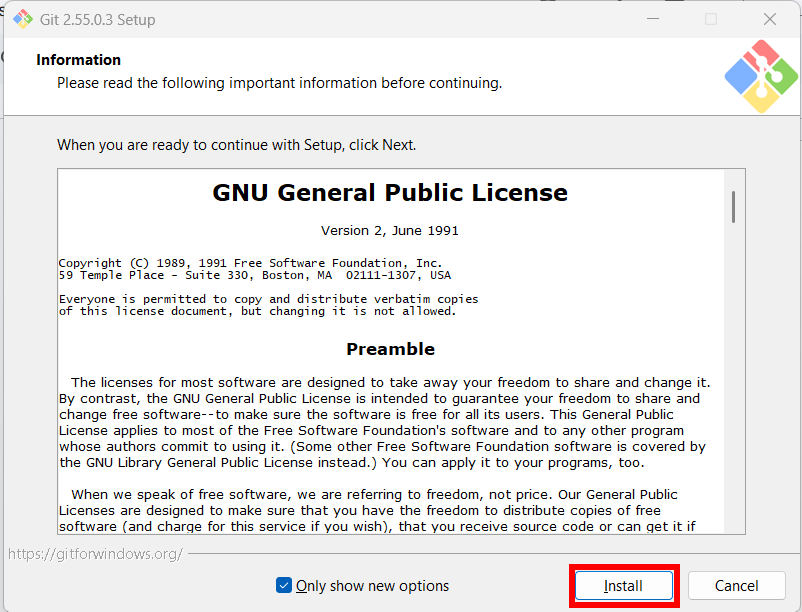Open the gitforwindows.org link
This screenshot has height=612, width=802.
(95, 554)
